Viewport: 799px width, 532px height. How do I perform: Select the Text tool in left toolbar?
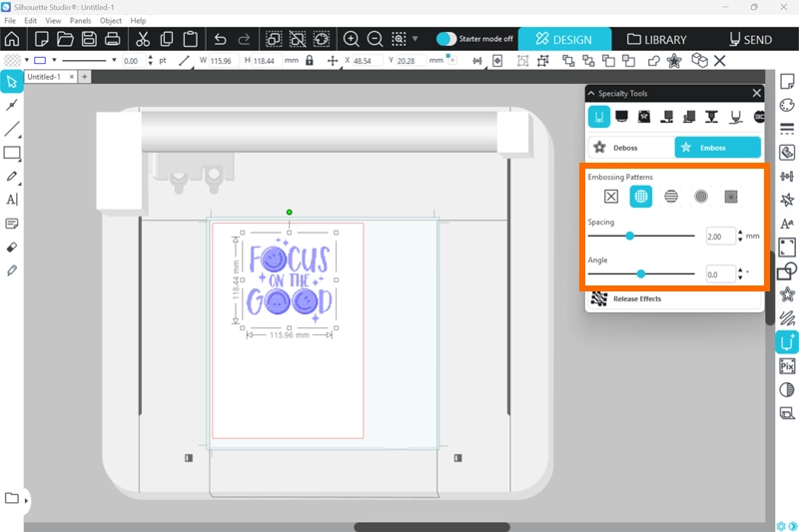click(x=12, y=200)
